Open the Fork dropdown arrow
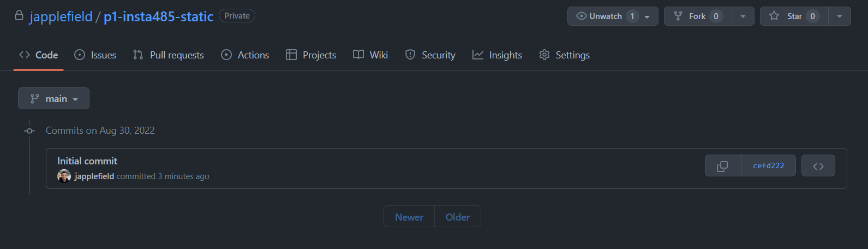The height and width of the screenshot is (249, 868). pos(743,16)
